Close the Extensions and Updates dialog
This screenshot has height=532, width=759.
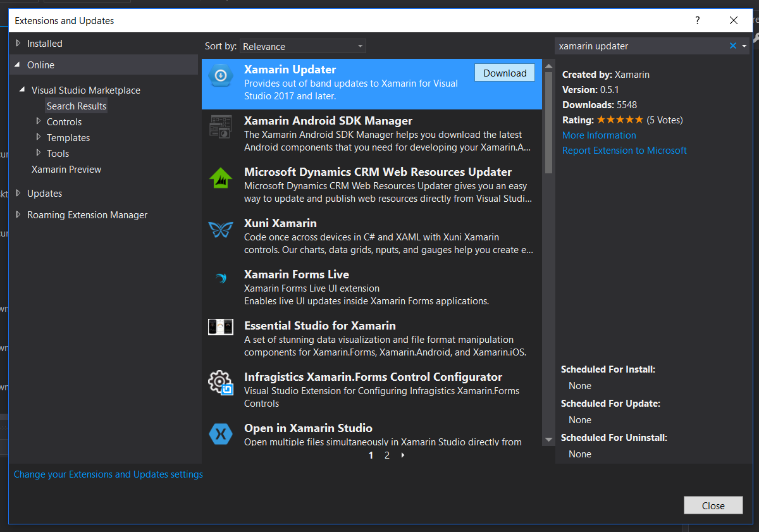(713, 505)
